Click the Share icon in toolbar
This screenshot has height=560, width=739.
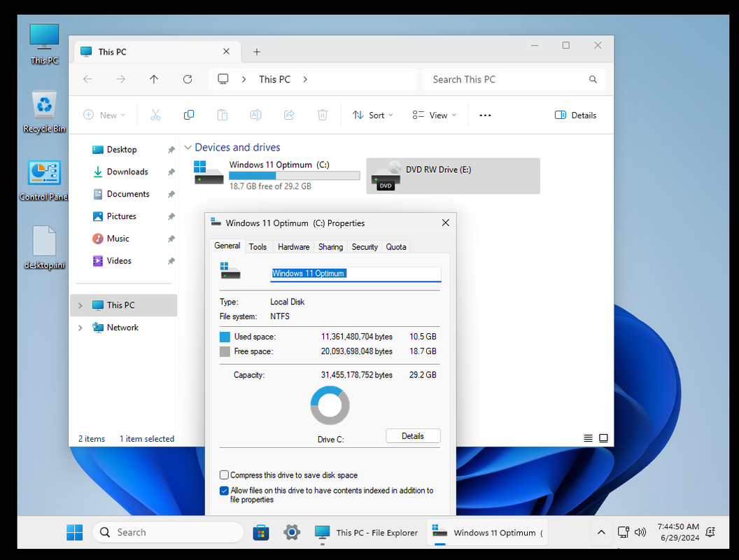(x=289, y=115)
